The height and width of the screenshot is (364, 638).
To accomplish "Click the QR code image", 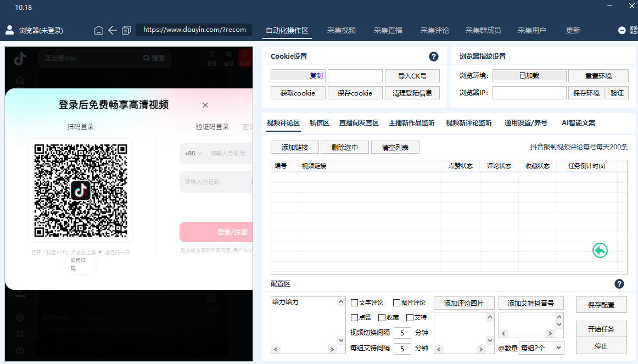I will 81,191.
